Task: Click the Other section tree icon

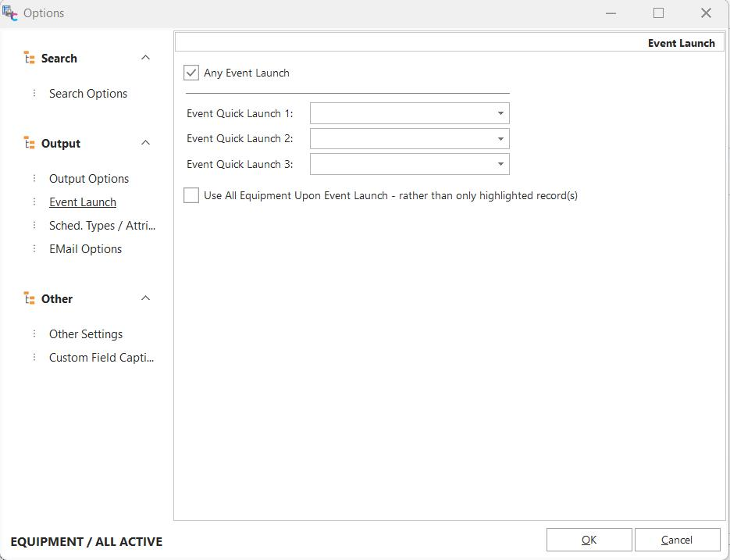Action: (x=30, y=299)
